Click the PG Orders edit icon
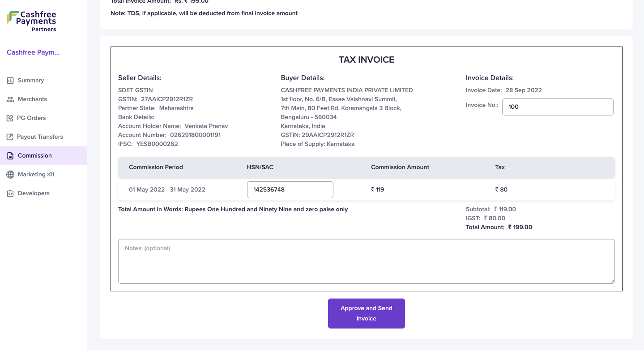The height and width of the screenshot is (350, 644). (x=10, y=118)
